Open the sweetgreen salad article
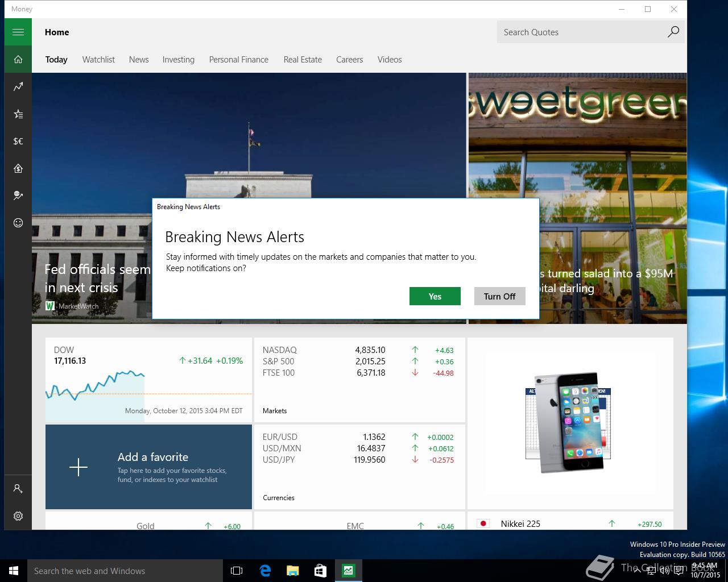Screen dimensions: 728x582 [578, 198]
